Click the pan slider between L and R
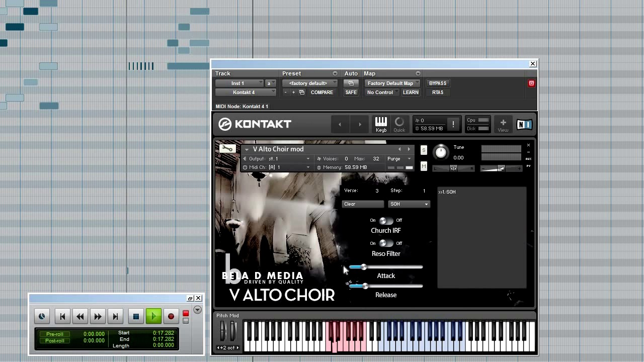644x362 pixels. click(x=453, y=169)
